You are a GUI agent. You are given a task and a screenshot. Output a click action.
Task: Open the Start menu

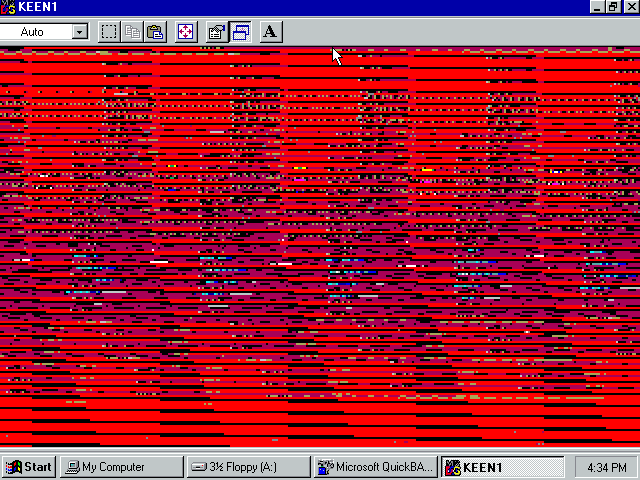pos(29,467)
